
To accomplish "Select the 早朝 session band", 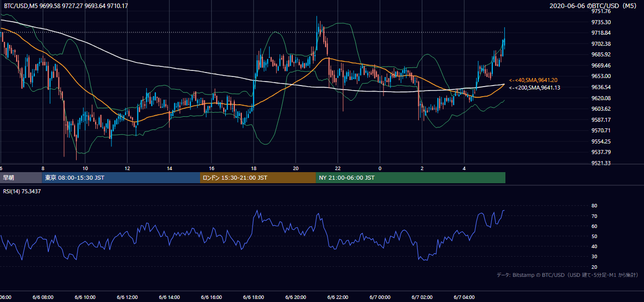I will [x=21, y=178].
